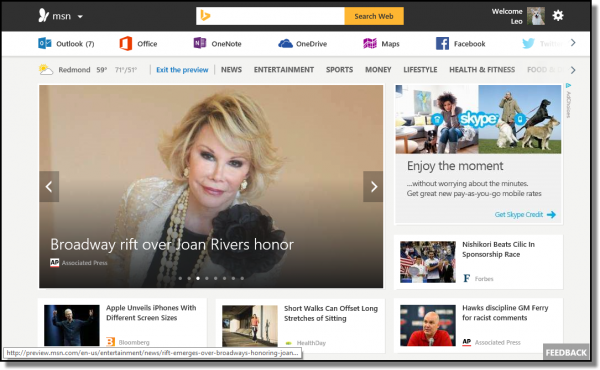Follow the Exit the preview link
This screenshot has width=600, height=370.
tap(182, 70)
